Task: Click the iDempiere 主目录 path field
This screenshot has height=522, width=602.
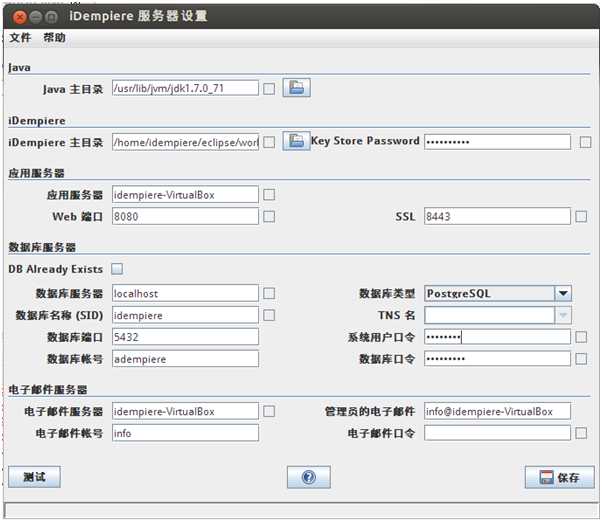Action: 185,142
